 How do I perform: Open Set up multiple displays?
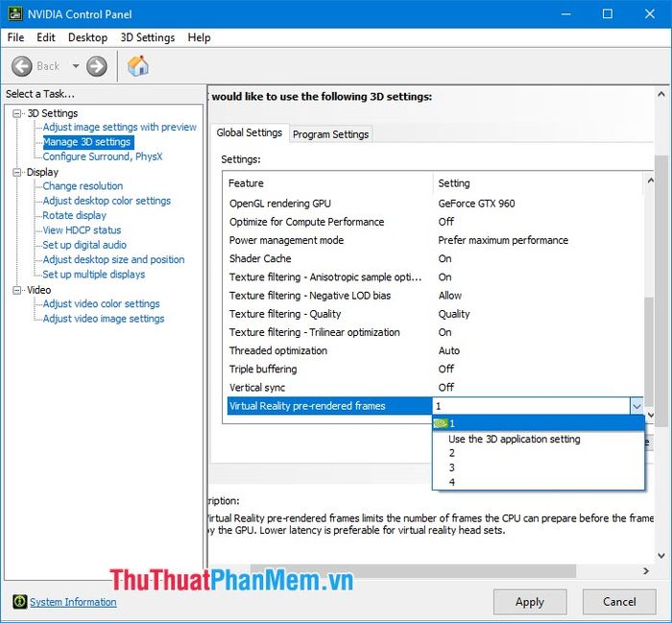[94, 275]
